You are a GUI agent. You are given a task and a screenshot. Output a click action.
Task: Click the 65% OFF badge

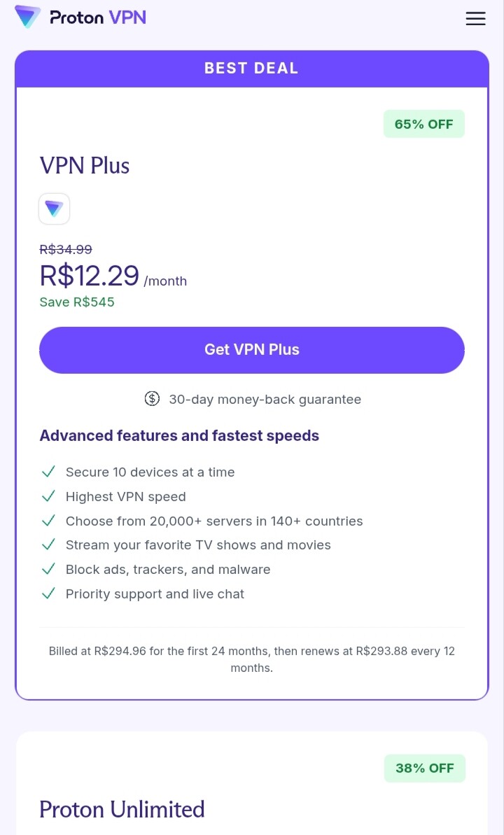(424, 124)
